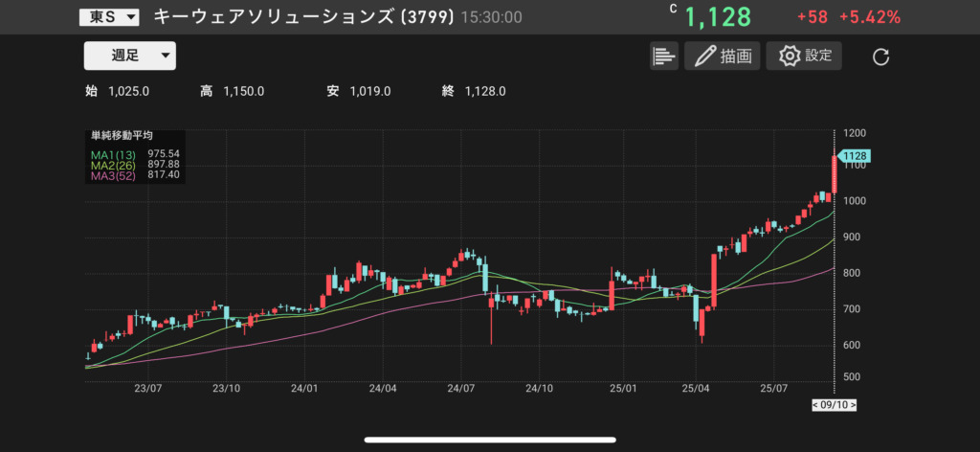Click the 1,128 closing price in header
Viewport: 980px width, 452px height.
pyautogui.click(x=718, y=17)
